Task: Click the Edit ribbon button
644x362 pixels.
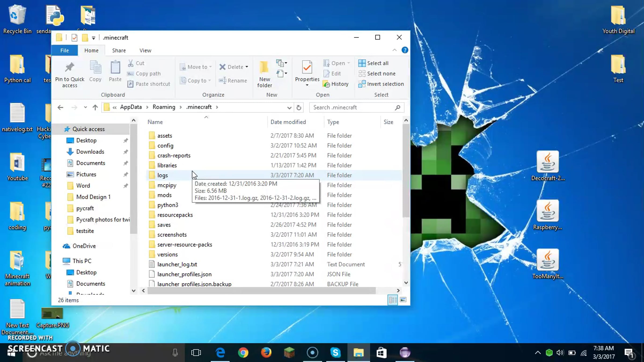Action: (332, 74)
